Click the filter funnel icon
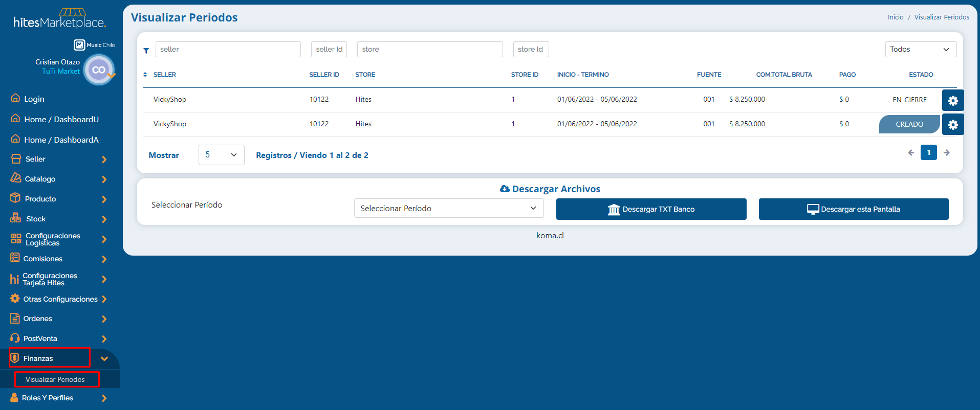 [146, 50]
